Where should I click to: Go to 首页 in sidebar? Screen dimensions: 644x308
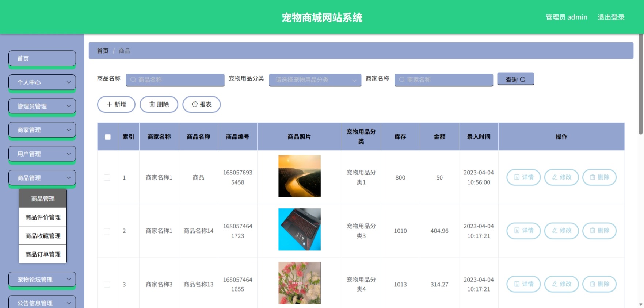(x=42, y=58)
